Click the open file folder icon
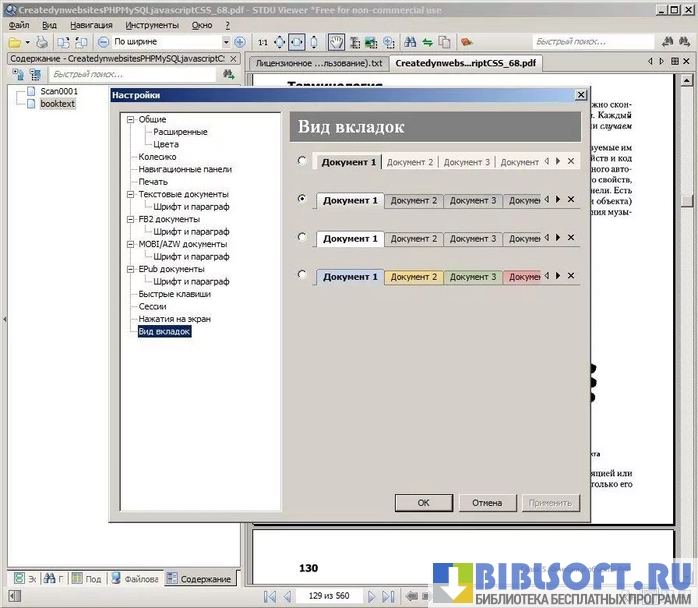This screenshot has width=698, height=608. coord(14,42)
